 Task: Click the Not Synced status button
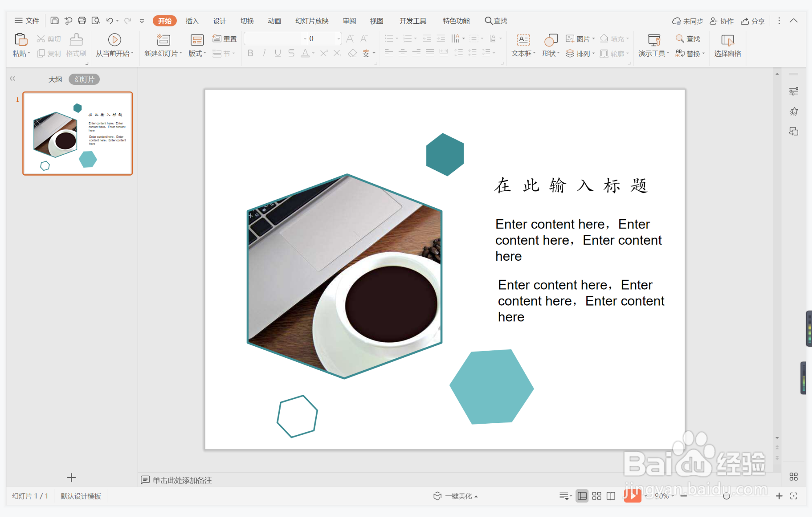(x=687, y=21)
